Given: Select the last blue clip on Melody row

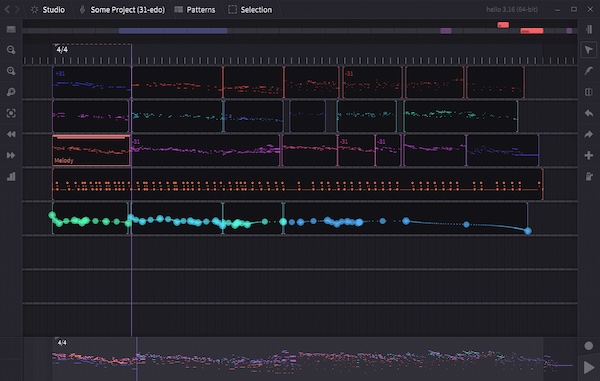Looking at the screenshot, I should tap(502, 150).
